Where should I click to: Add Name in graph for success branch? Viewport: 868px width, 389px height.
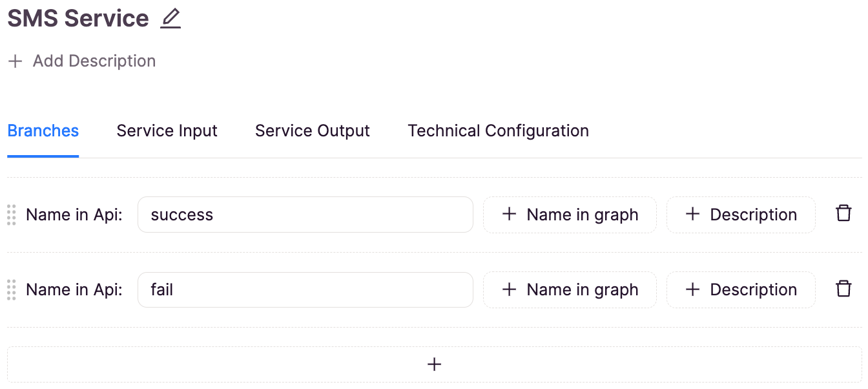click(570, 215)
